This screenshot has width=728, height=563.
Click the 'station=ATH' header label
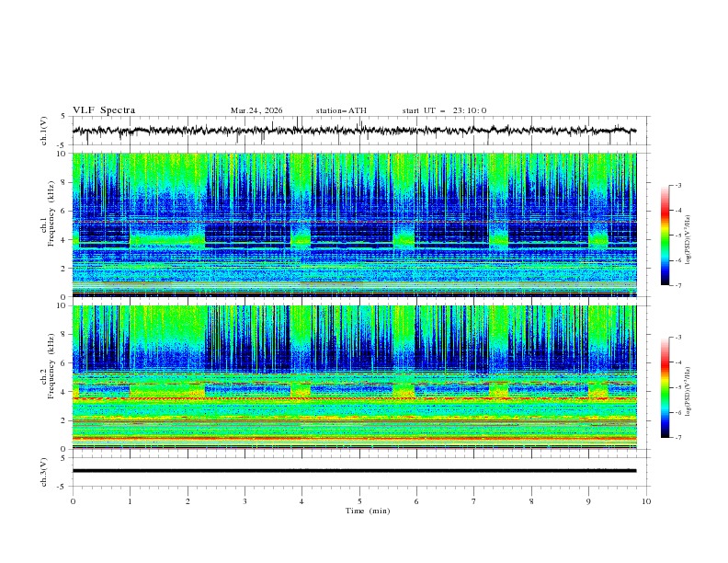(341, 110)
